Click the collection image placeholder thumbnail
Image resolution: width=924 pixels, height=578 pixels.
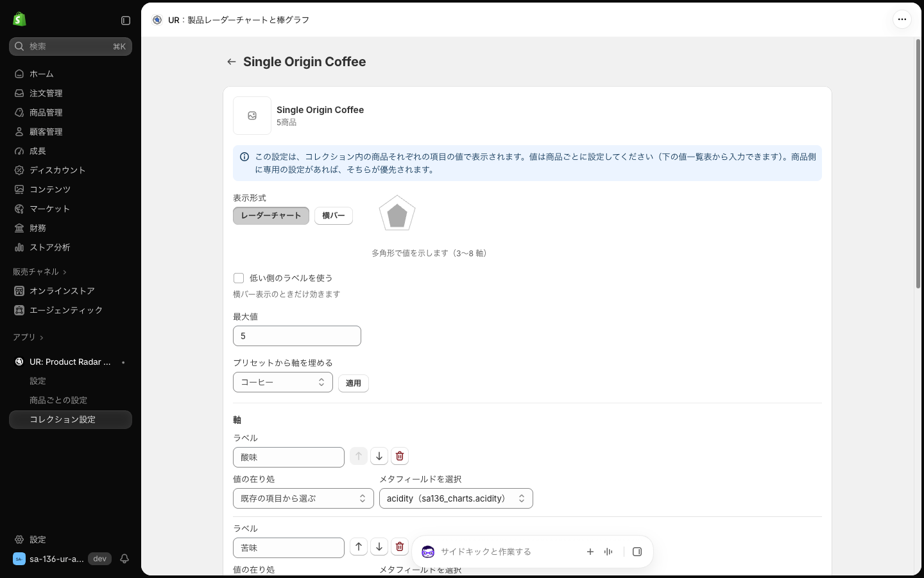[x=252, y=116]
